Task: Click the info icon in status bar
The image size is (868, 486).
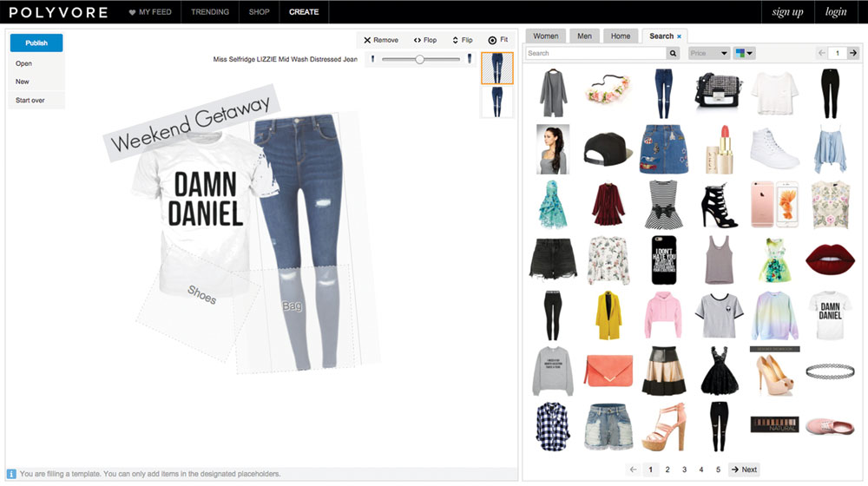Action: (x=11, y=474)
